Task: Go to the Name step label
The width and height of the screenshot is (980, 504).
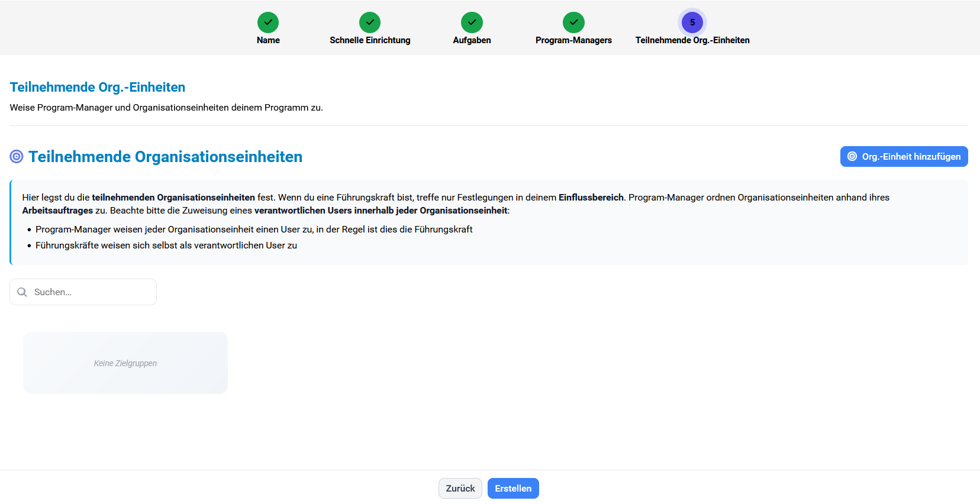Action: [x=268, y=40]
